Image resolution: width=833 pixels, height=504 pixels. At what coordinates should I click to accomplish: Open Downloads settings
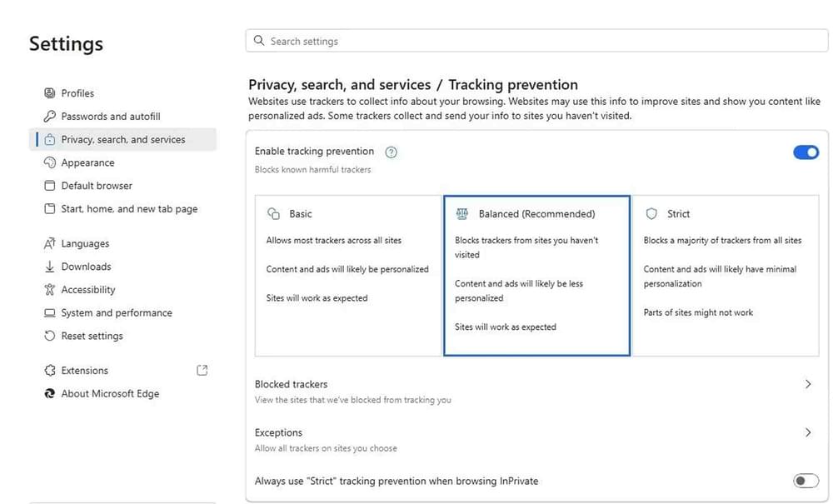(86, 267)
